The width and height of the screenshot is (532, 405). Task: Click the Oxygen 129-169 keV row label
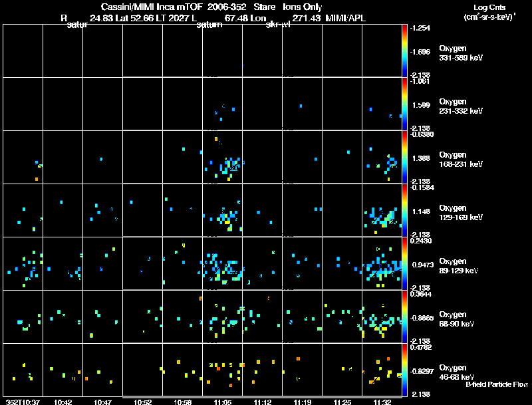[461, 213]
